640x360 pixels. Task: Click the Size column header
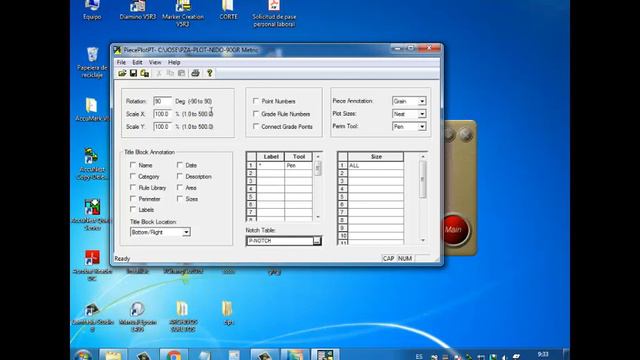pyautogui.click(x=376, y=157)
